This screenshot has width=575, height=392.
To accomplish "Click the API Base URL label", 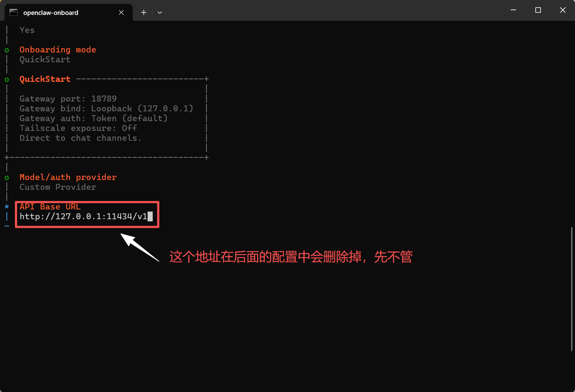I will pyautogui.click(x=50, y=206).
